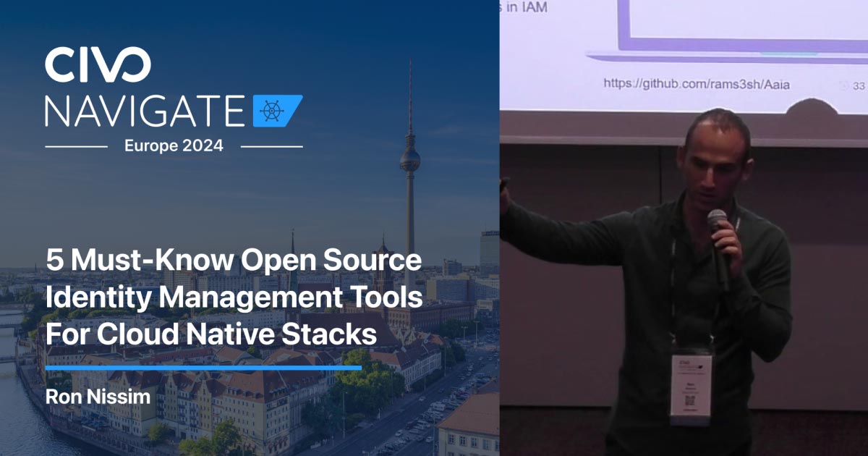The height and width of the screenshot is (456, 868).
Task: Open the github.com/rams3sh/Aaia link
Action: tap(697, 82)
